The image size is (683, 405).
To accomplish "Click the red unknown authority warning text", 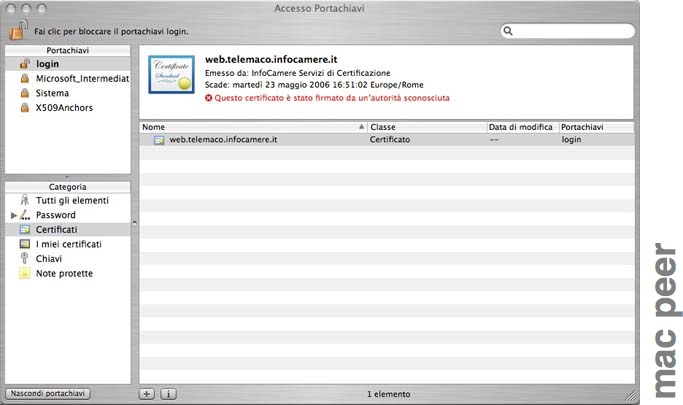I will [x=332, y=98].
